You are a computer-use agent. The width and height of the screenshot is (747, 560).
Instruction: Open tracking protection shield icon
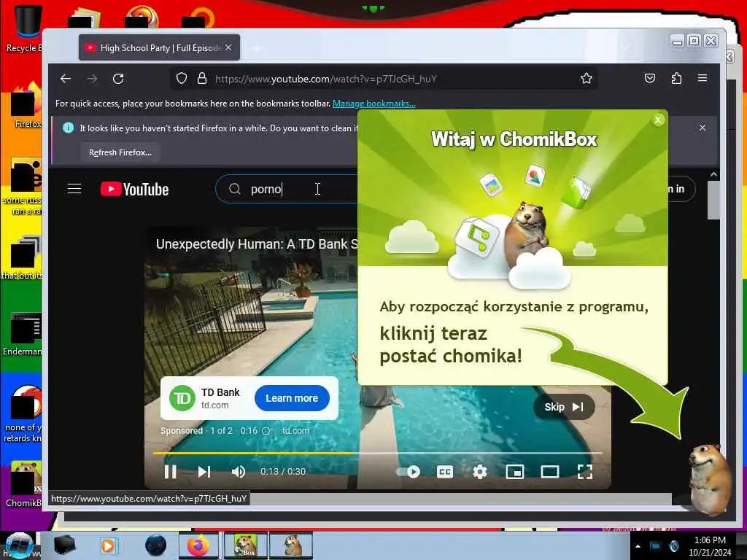tap(182, 79)
